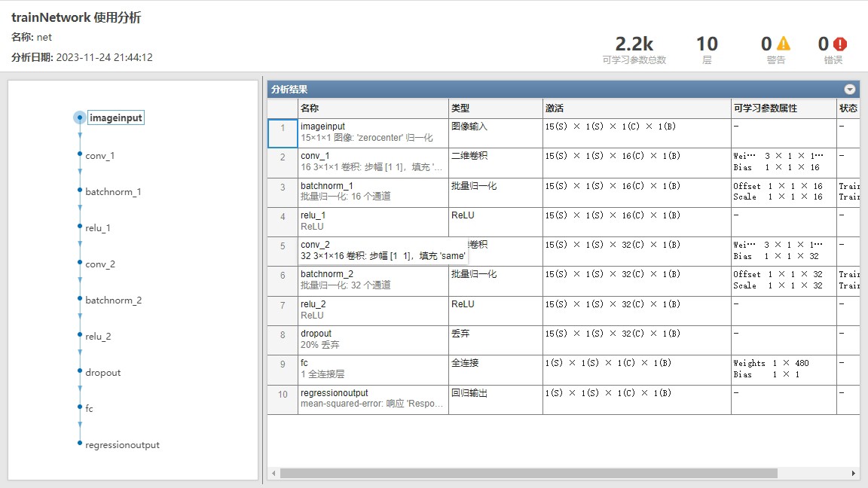
Task: Select the conv_2 node in the graph
Action: pos(100,264)
